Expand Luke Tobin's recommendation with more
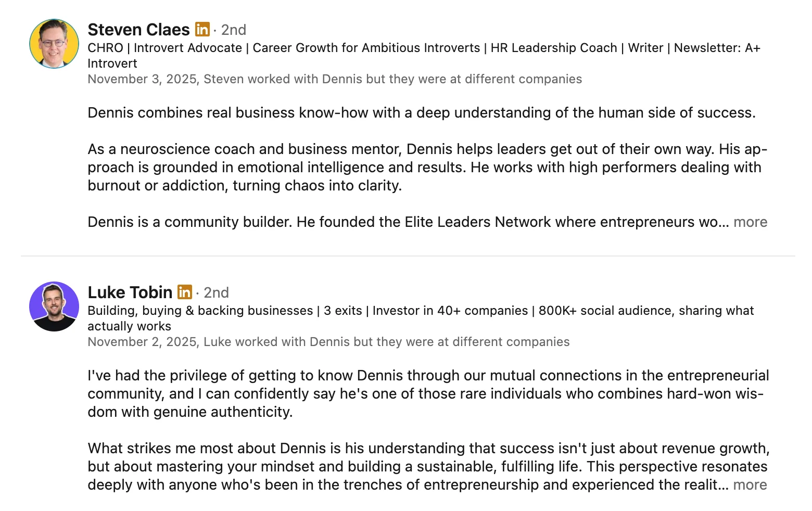 tap(750, 485)
